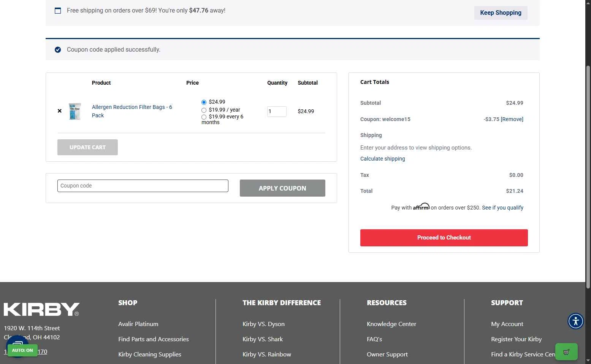
Task: Click the free shipping notice icon
Action: [58, 11]
